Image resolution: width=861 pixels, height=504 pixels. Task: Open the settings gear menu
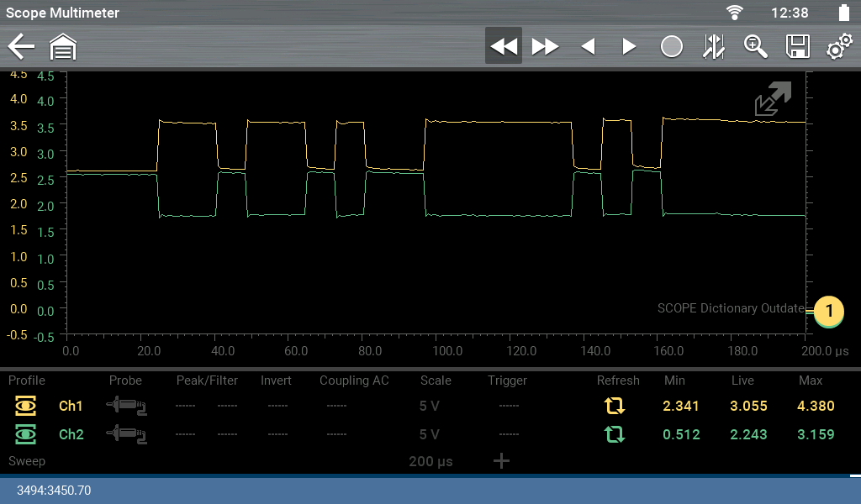(x=837, y=47)
